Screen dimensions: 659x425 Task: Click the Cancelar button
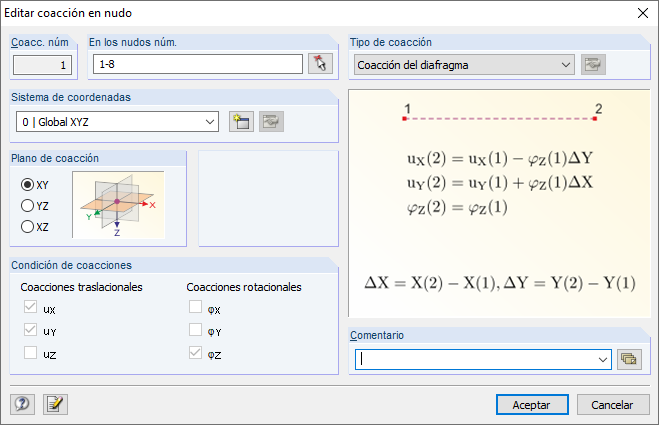612,404
